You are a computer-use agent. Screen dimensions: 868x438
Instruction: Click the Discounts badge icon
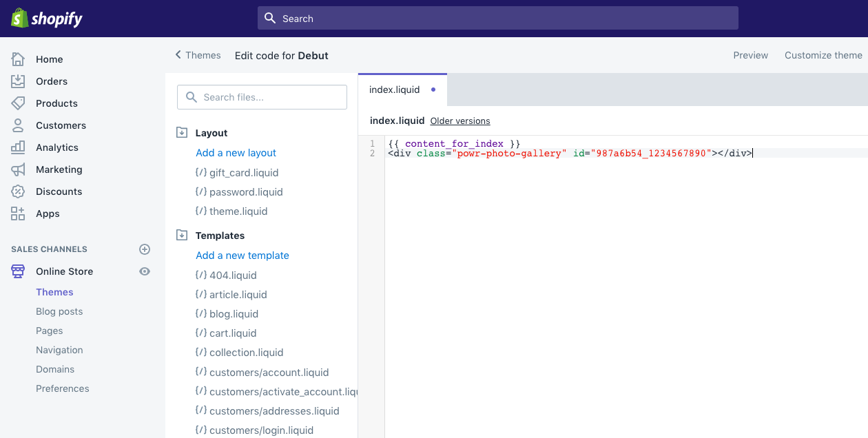(18, 191)
